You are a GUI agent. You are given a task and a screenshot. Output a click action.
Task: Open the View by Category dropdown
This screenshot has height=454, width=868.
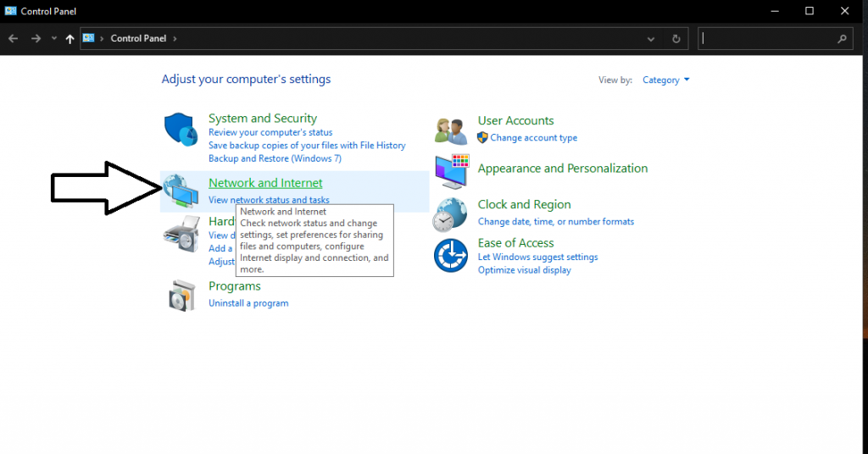click(x=666, y=80)
